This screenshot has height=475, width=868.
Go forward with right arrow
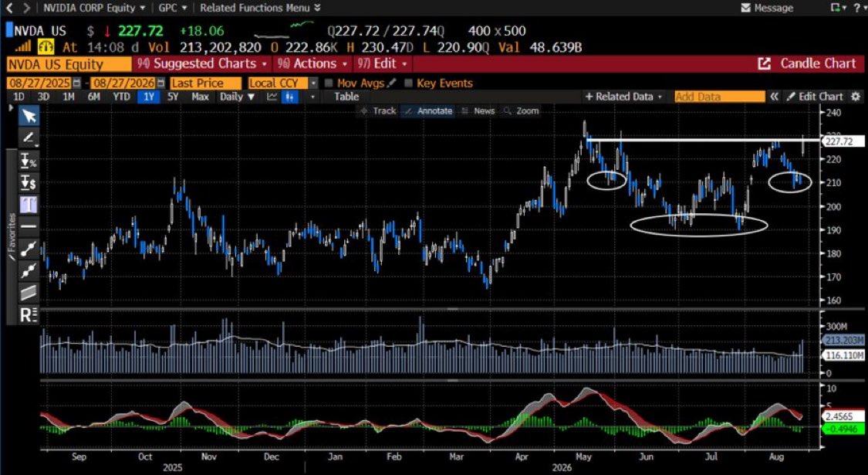click(25, 8)
